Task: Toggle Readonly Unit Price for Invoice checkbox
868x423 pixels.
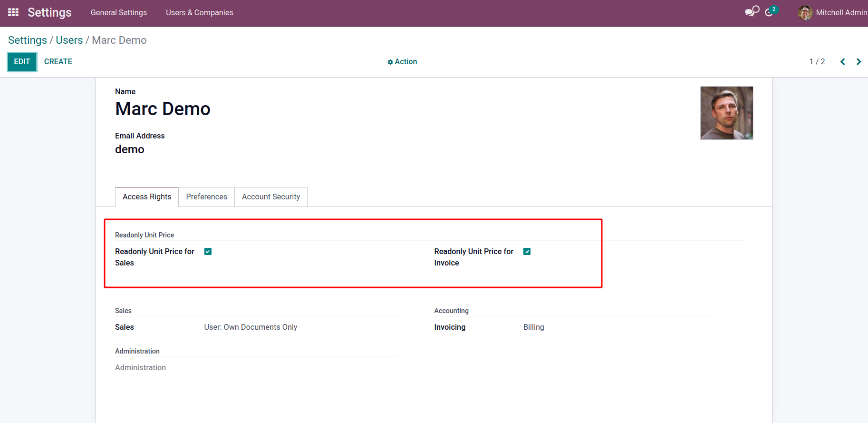Action: (527, 252)
